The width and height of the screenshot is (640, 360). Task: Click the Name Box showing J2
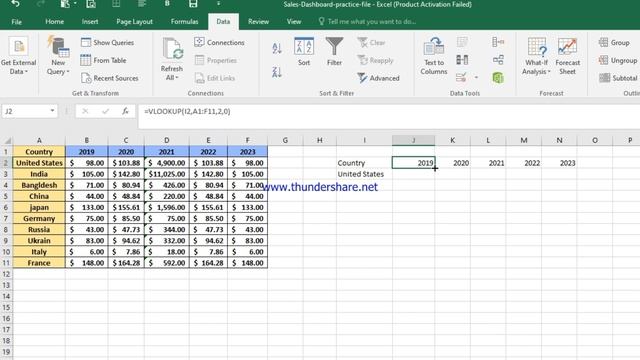25,111
